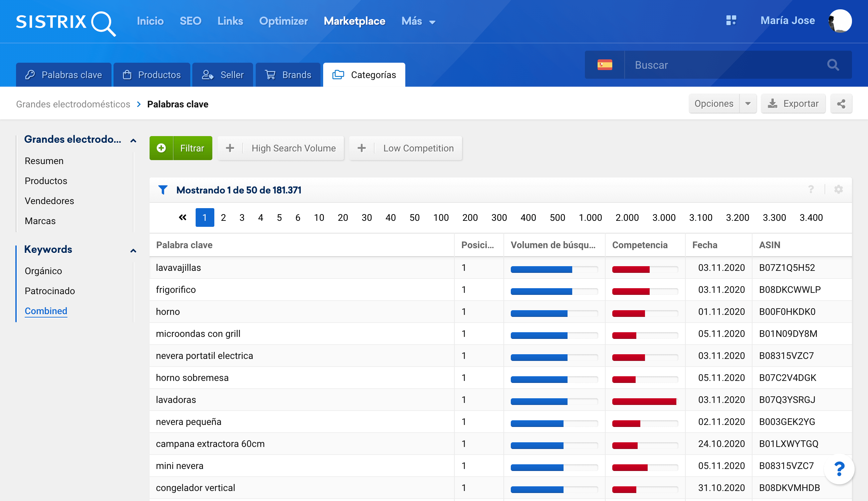Screen dimensions: 868x501
Task: Add the High Search Volume filter
Action: click(281, 148)
